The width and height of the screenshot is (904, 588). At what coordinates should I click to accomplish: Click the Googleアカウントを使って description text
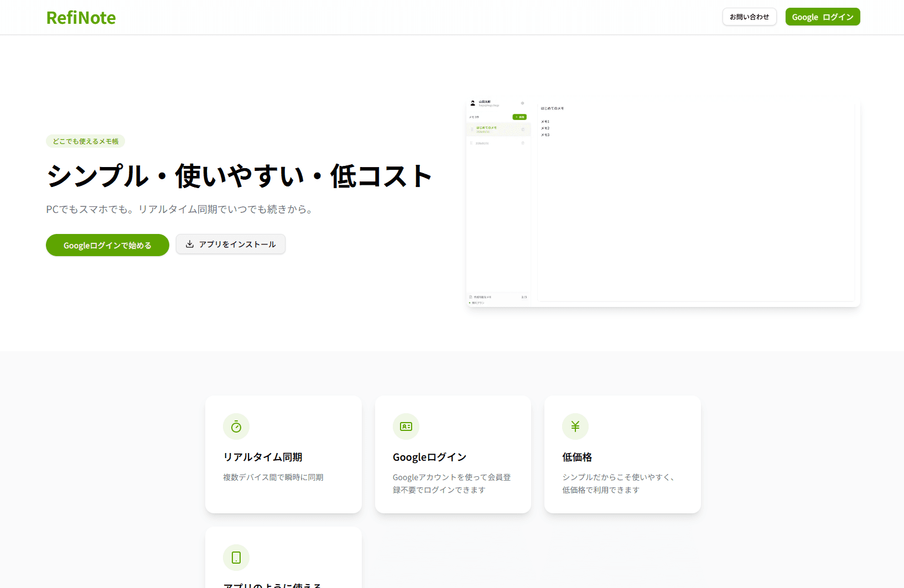coord(452,483)
